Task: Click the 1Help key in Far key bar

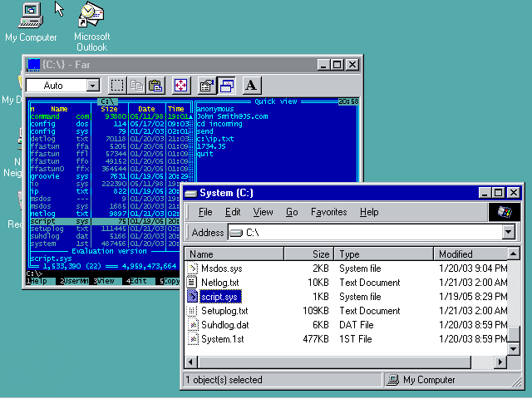Action: click(39, 281)
